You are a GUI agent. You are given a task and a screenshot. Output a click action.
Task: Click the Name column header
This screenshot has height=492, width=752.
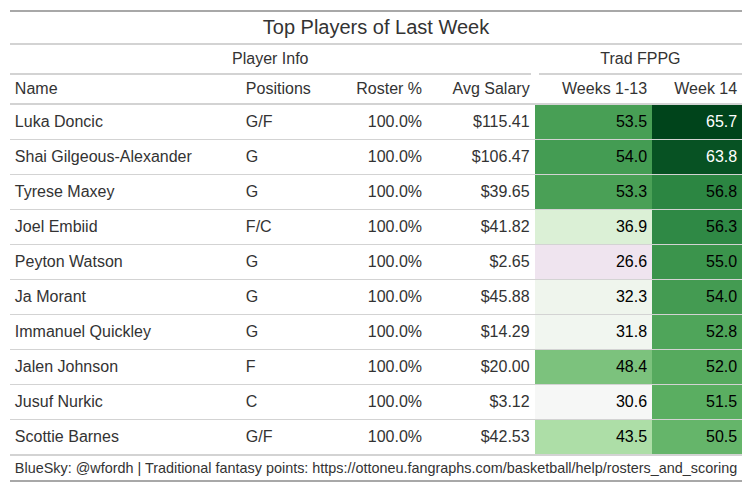point(36,89)
